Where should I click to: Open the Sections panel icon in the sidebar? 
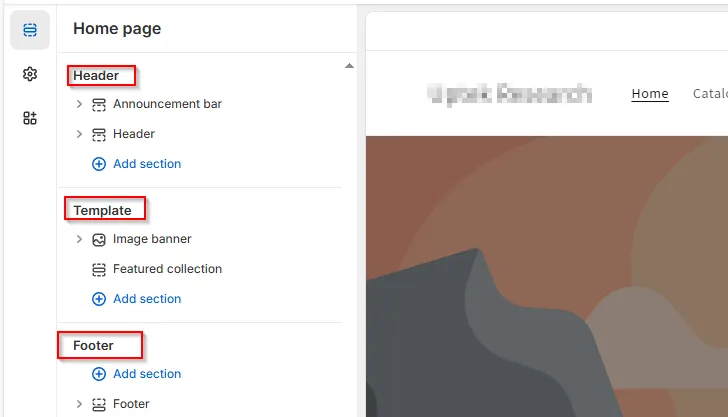[30, 30]
